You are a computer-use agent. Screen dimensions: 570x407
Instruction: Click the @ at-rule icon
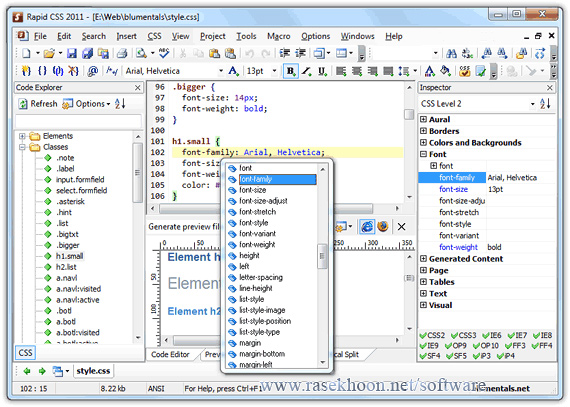point(93,71)
